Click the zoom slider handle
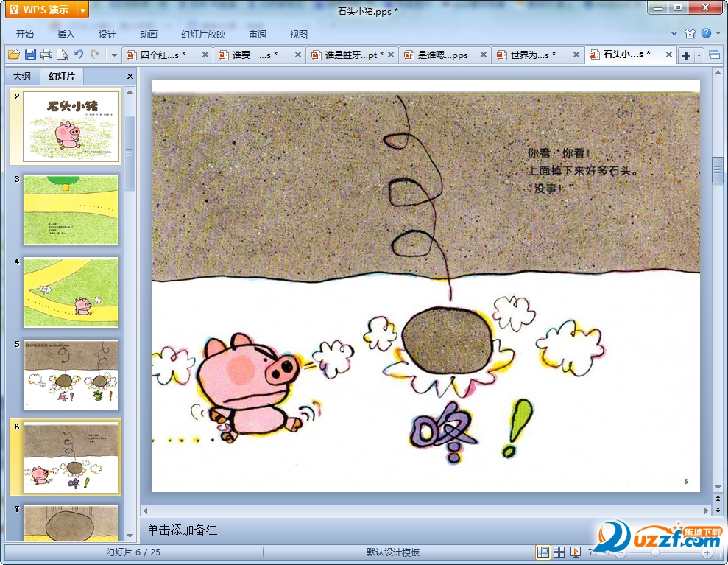Screen dimensions: 728x565 [x=655, y=552]
